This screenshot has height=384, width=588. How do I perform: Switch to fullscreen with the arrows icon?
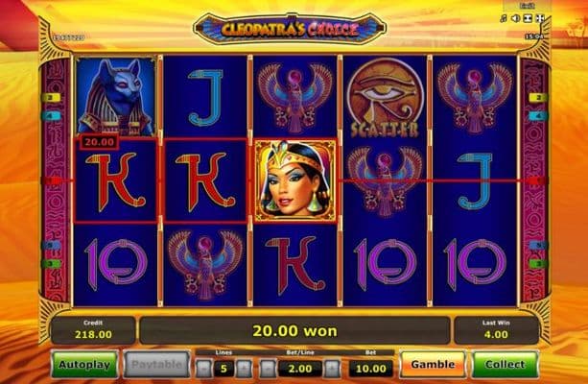pyautogui.click(x=540, y=18)
